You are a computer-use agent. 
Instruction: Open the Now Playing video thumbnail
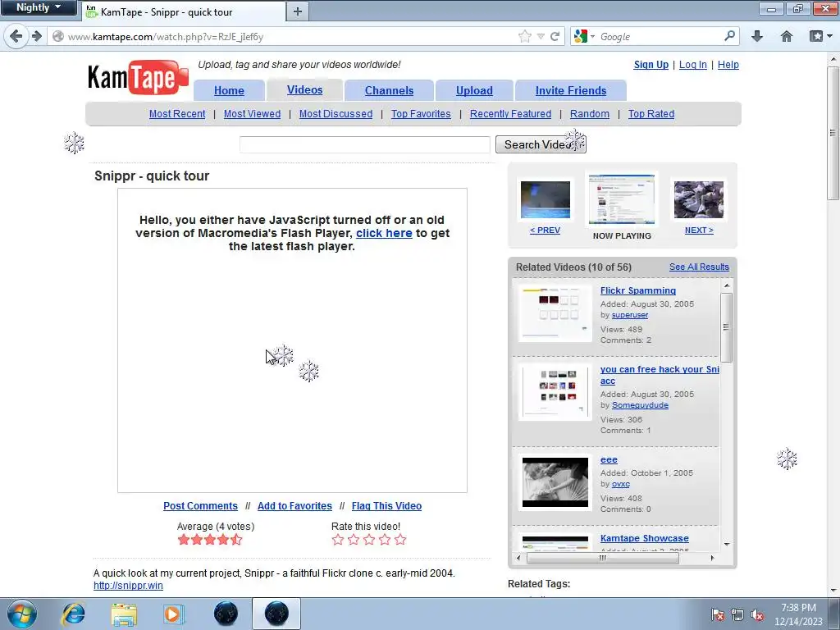622,199
